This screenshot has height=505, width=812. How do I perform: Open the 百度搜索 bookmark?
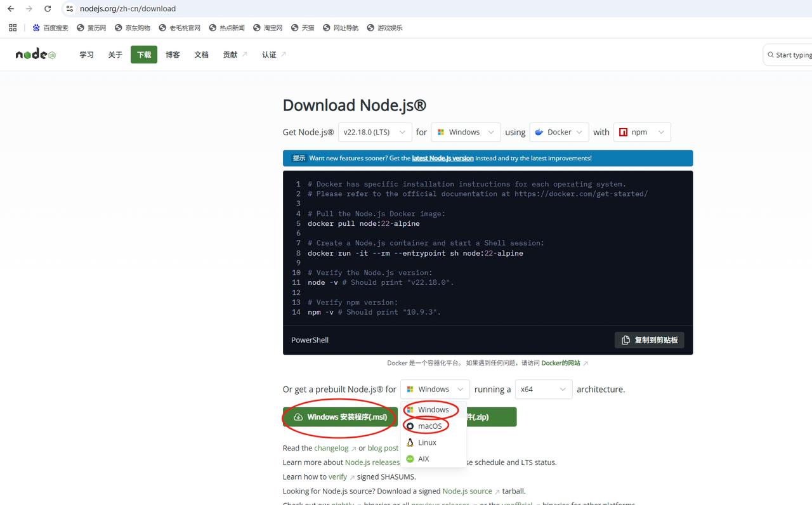click(x=51, y=28)
